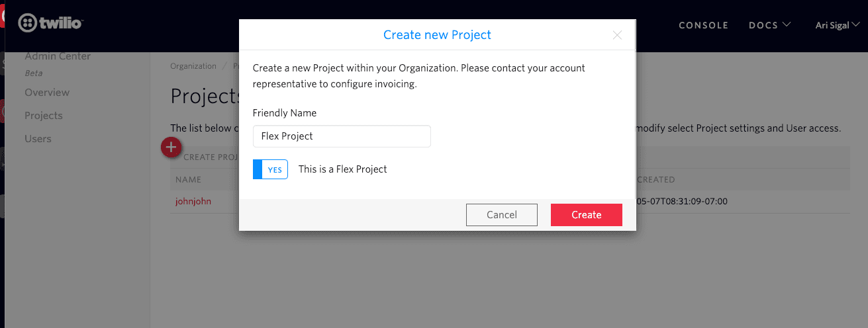The width and height of the screenshot is (868, 328).
Task: Go to Overview in the sidebar
Action: [x=47, y=93]
